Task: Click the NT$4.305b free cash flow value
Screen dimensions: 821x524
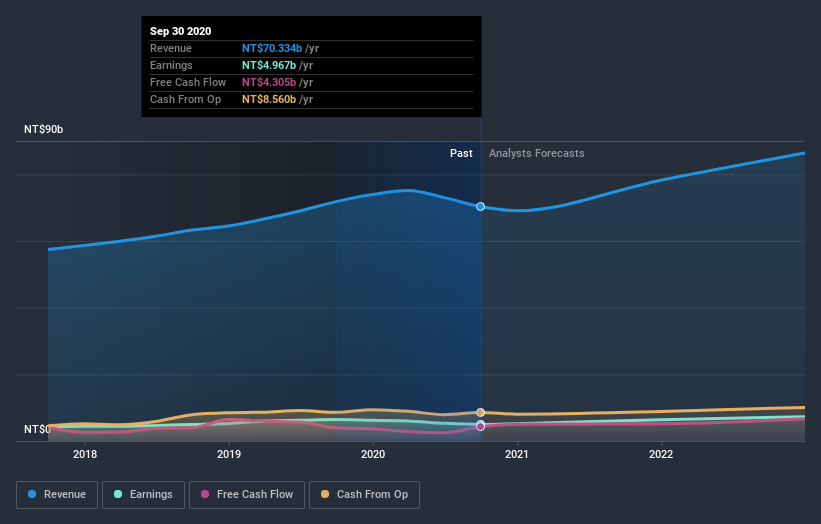Action: [x=269, y=82]
